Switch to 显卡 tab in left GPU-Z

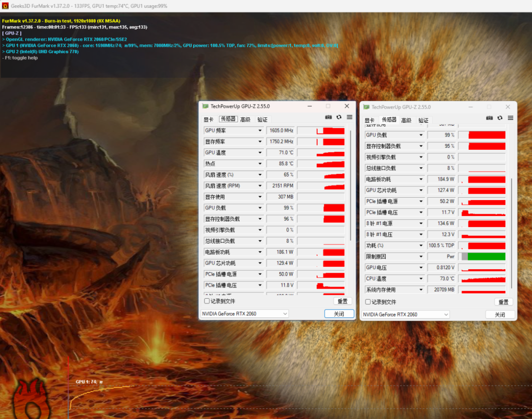pos(208,119)
